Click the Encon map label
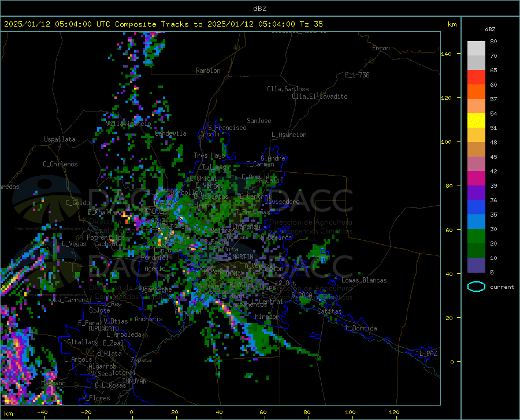520x420 pixels. point(381,48)
